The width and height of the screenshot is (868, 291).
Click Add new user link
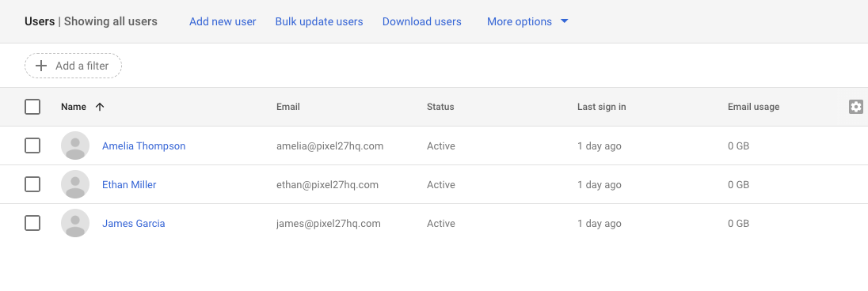pyautogui.click(x=223, y=21)
